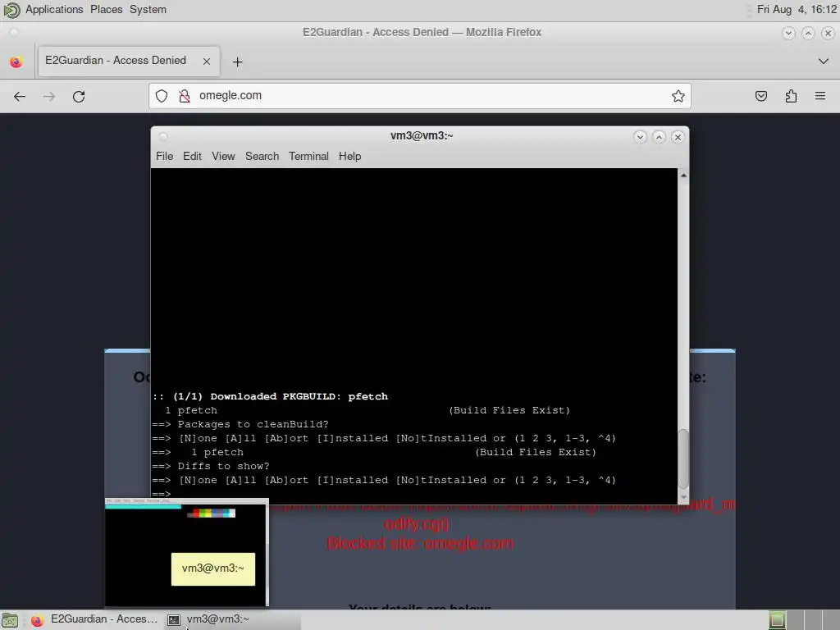
Task: Open the terminal Search menu
Action: click(262, 156)
